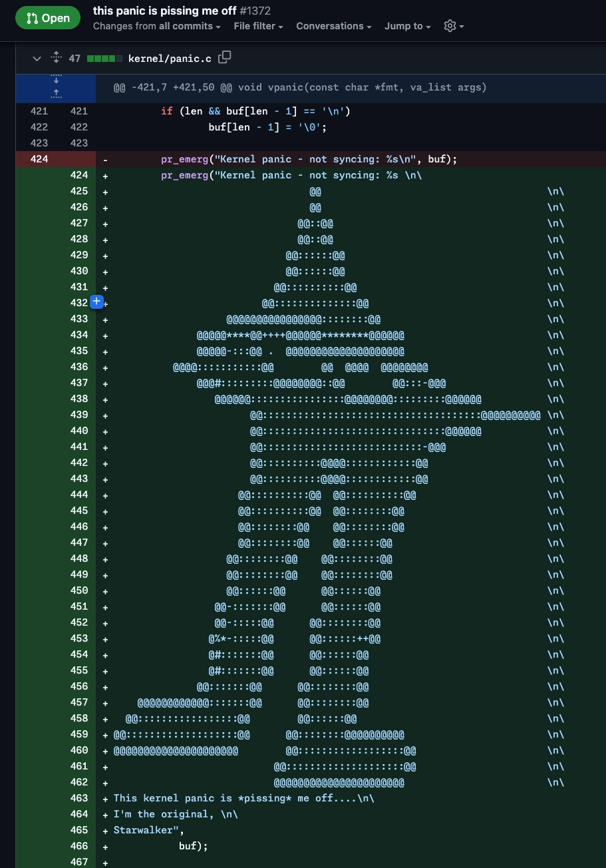Click the diffstat colored blocks indicator
This screenshot has height=868, width=606.
coord(104,59)
